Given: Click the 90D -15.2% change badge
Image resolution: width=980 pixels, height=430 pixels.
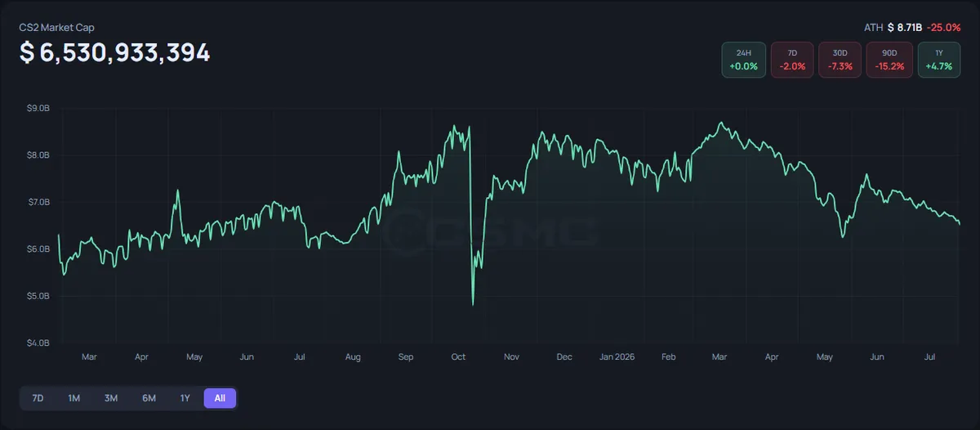Looking at the screenshot, I should point(889,60).
